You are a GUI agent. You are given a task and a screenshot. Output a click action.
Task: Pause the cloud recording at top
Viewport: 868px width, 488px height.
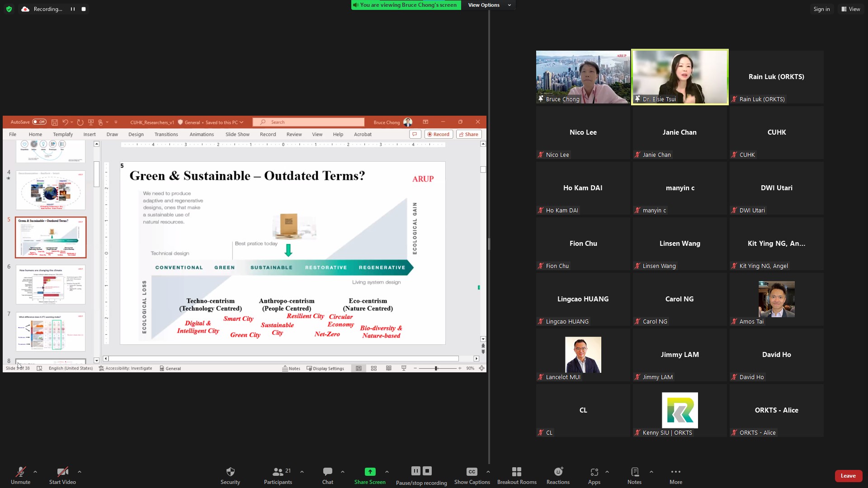pyautogui.click(x=72, y=9)
